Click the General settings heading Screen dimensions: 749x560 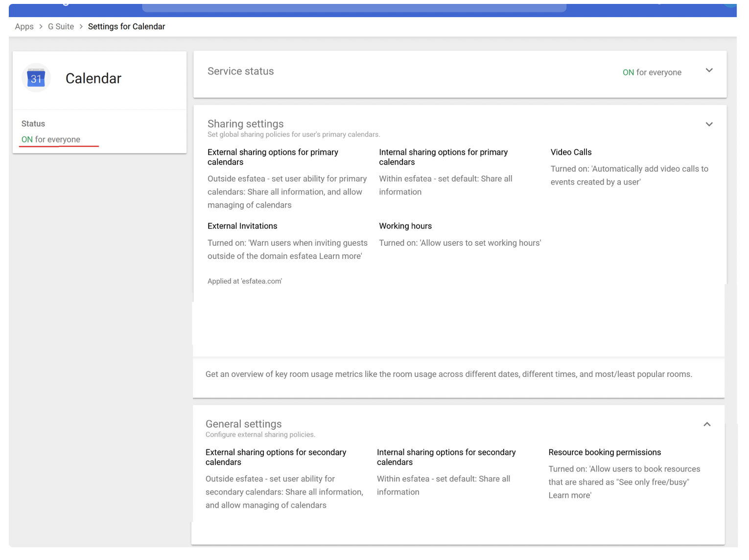(x=244, y=424)
